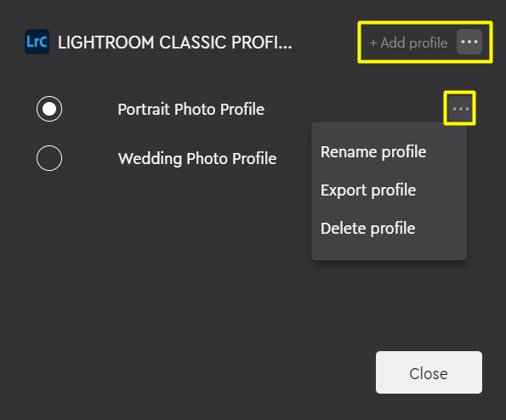Collapse the Portrait profile's open options menu

point(460,109)
